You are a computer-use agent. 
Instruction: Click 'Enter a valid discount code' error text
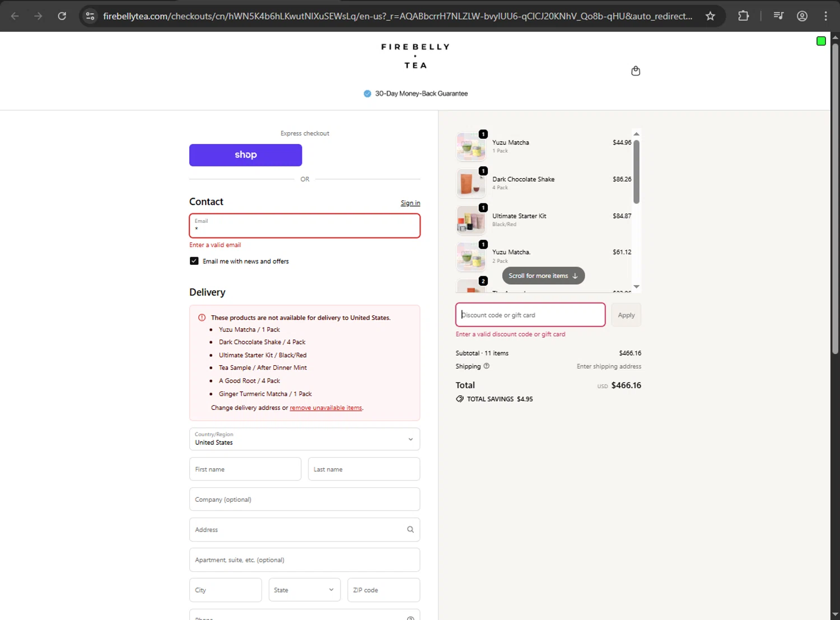click(x=511, y=334)
